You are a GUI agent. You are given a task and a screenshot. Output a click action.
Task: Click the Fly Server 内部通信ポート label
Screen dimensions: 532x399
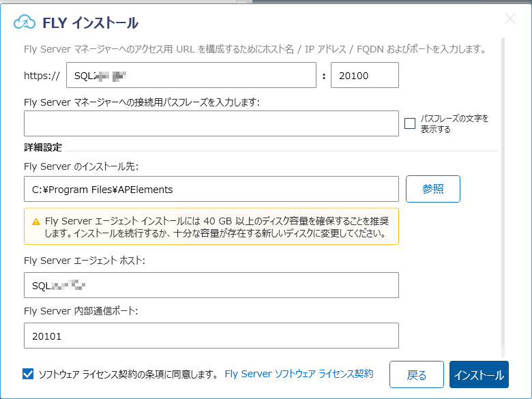click(80, 311)
